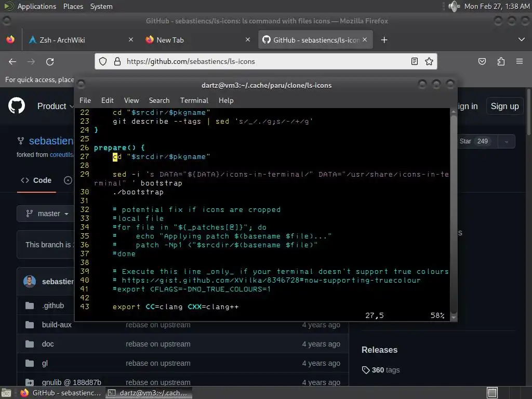This screenshot has height=399, width=532.
Task: Click the Sign in link on GitHub
Action: pyautogui.click(x=468, y=106)
